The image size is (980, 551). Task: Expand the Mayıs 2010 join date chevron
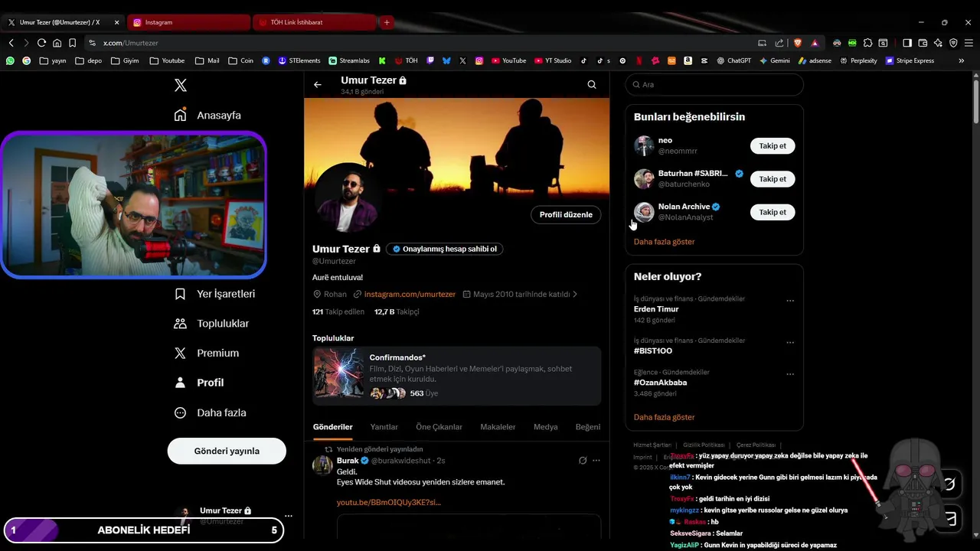click(575, 294)
